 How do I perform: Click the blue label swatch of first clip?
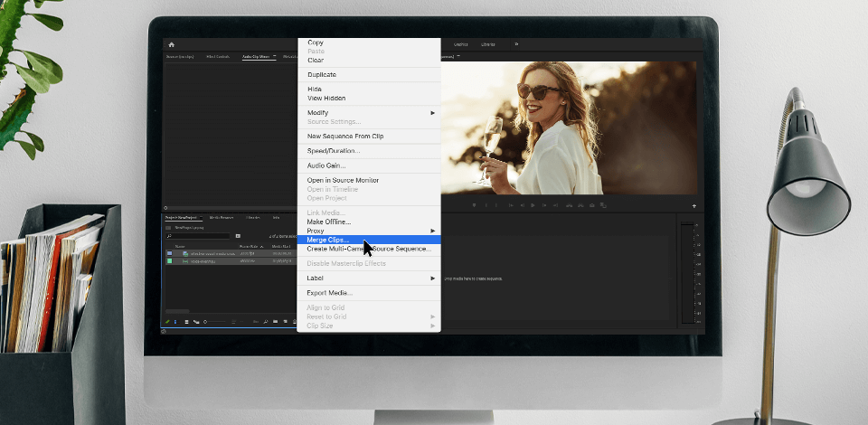pyautogui.click(x=169, y=253)
